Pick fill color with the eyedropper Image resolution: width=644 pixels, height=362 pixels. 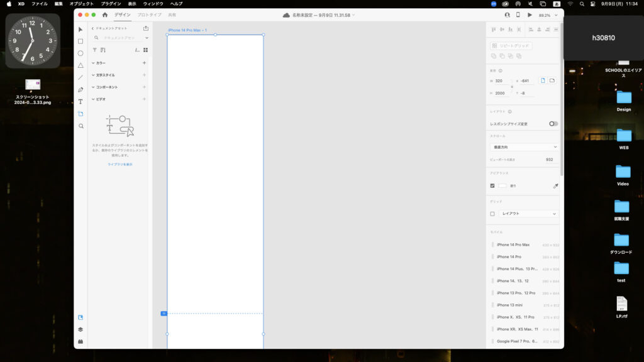click(556, 186)
